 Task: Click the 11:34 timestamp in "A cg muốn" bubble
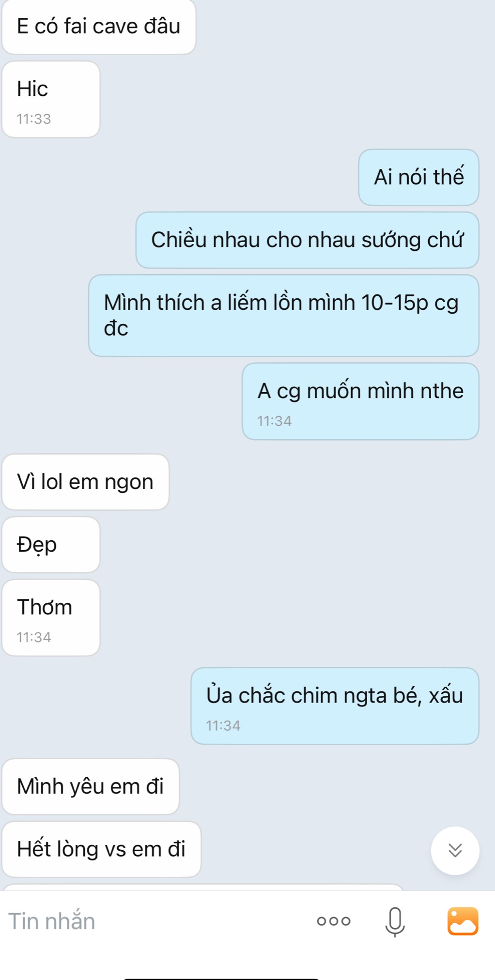[x=274, y=421]
